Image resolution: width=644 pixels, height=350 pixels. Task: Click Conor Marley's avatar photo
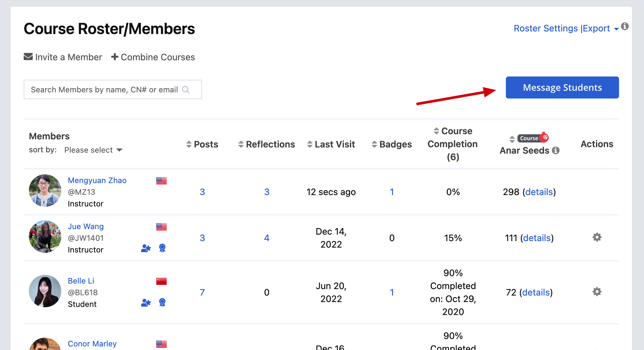point(45,344)
